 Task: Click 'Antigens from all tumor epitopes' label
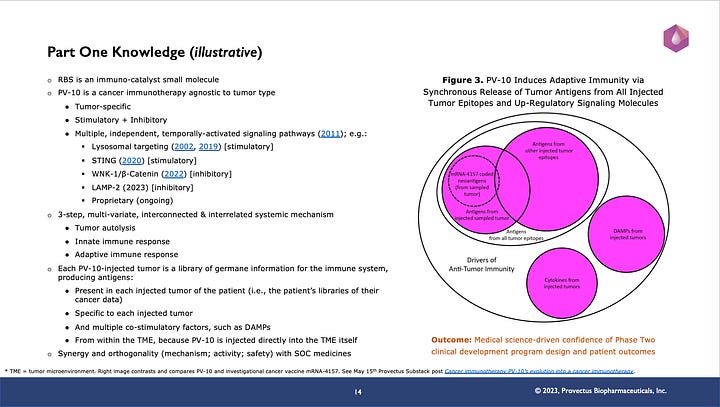coord(516,235)
